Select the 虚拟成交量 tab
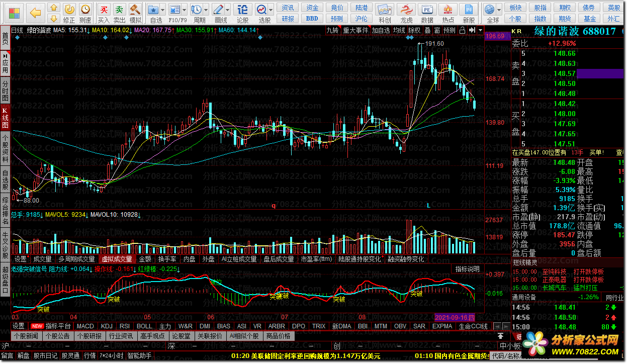Image resolution: width=628 pixels, height=364 pixels. 117,259
